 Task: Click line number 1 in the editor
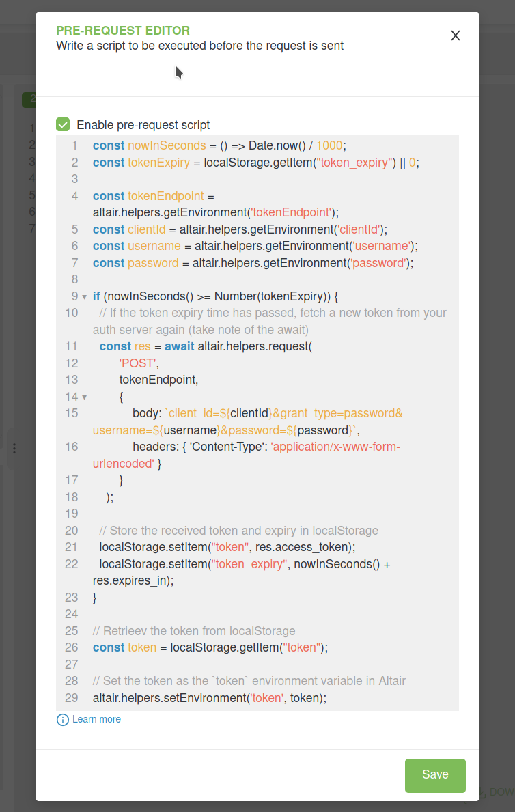[74, 145]
